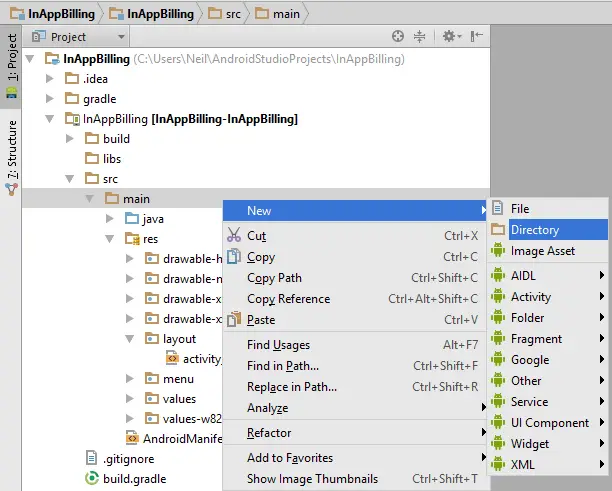Expand the values folder
The width and height of the screenshot is (612, 491).
(130, 398)
